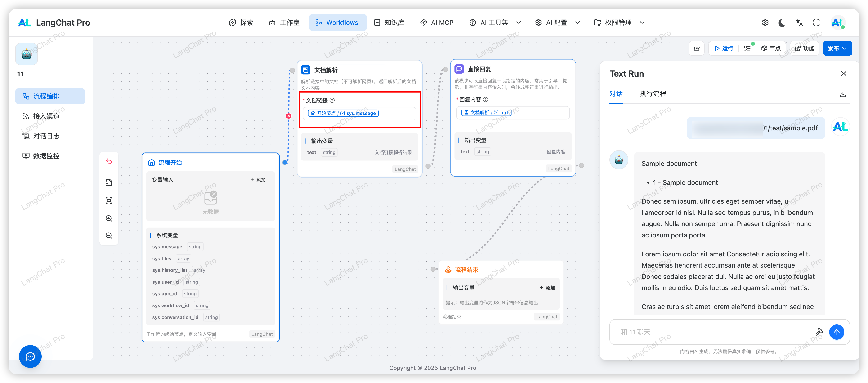
Task: Open the ENV environment variables panel
Action: [697, 48]
